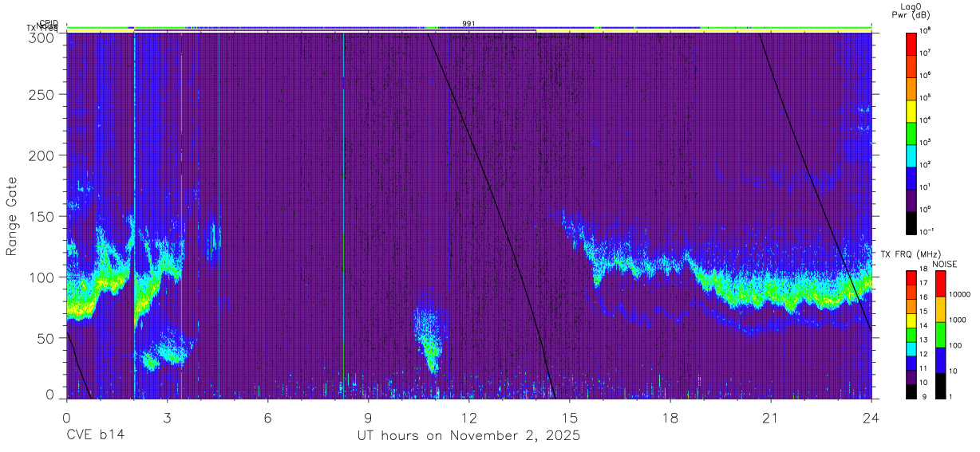
Task: Click the 'CVE b14' radar beam label
Action: click(95, 436)
